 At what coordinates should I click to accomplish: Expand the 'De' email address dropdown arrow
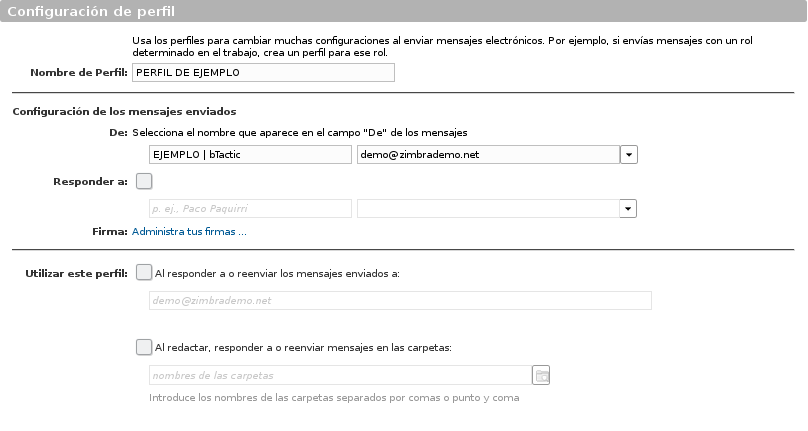point(629,155)
